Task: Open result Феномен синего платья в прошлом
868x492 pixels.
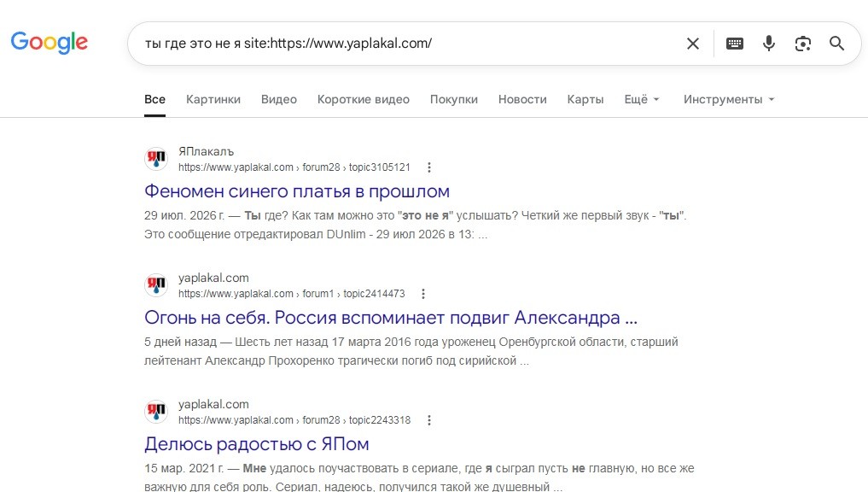Action: 297,191
